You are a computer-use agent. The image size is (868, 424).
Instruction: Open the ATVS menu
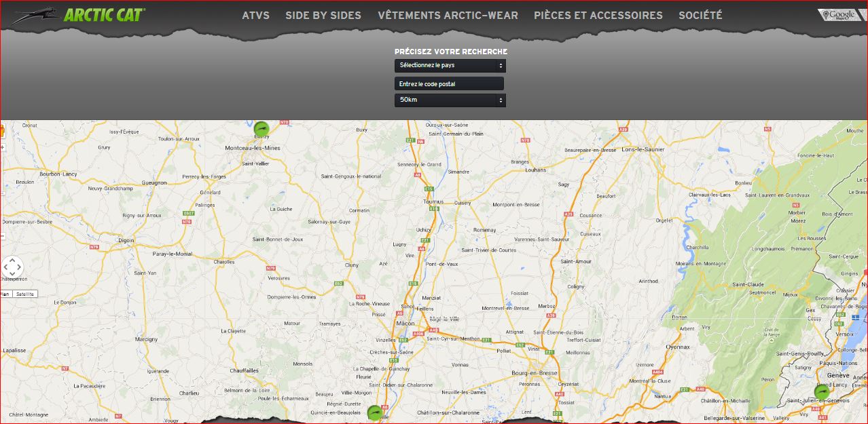point(255,15)
